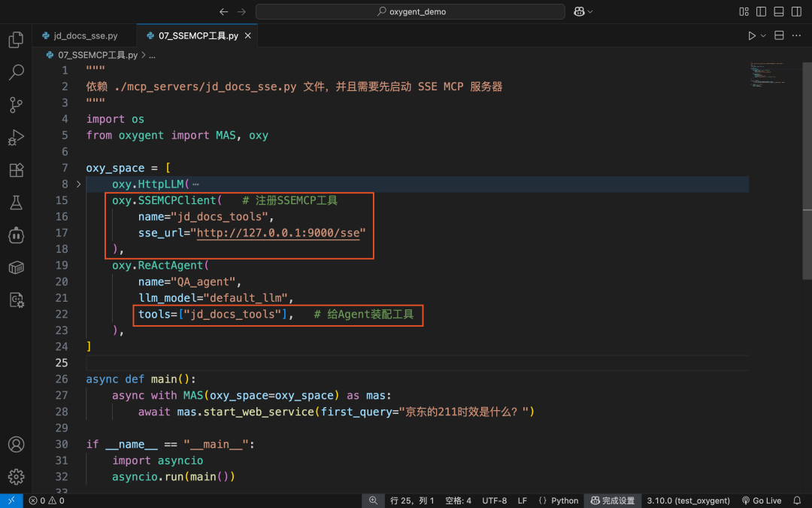Toggle the primary side bar
The height and width of the screenshot is (508, 812).
[x=761, y=11]
